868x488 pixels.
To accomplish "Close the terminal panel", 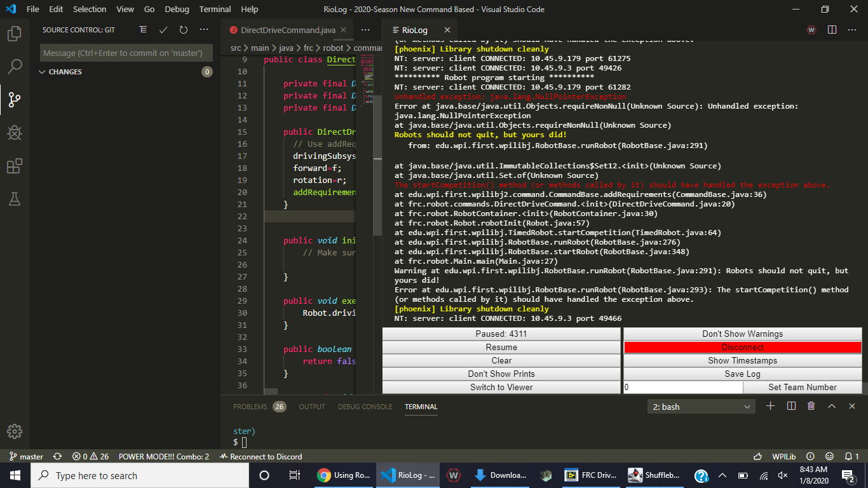I will (852, 406).
